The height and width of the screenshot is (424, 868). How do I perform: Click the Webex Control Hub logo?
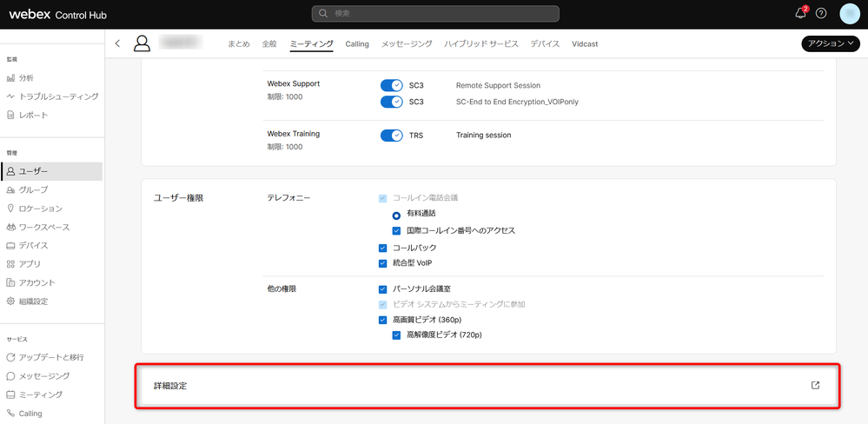click(x=57, y=15)
